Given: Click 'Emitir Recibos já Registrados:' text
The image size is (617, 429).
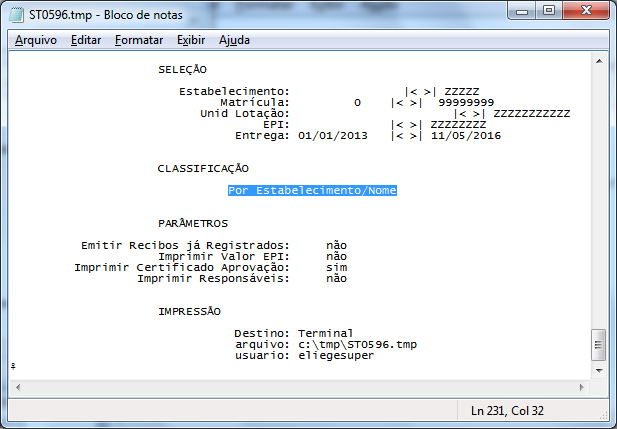Looking at the screenshot, I should (185, 246).
